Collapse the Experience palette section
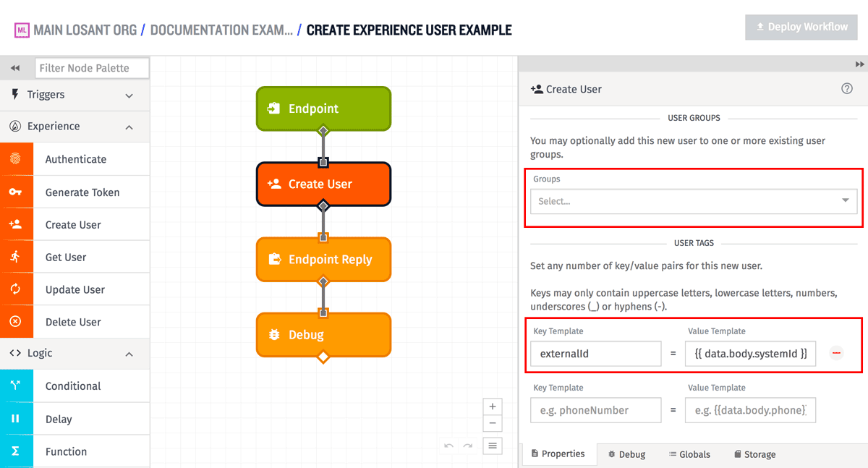 tap(75, 126)
